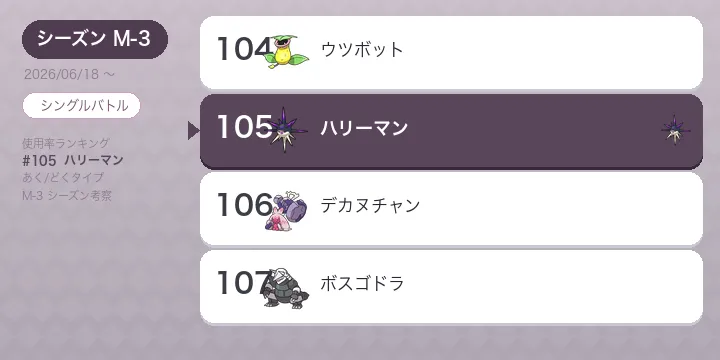
Task: Click the あく/どくタイプ type text
Action: pyautogui.click(x=63, y=178)
